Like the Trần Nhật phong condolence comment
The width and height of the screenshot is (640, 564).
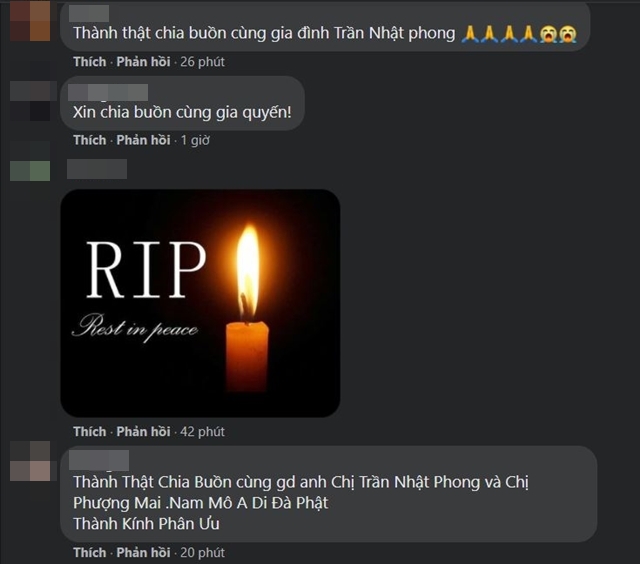(90, 62)
